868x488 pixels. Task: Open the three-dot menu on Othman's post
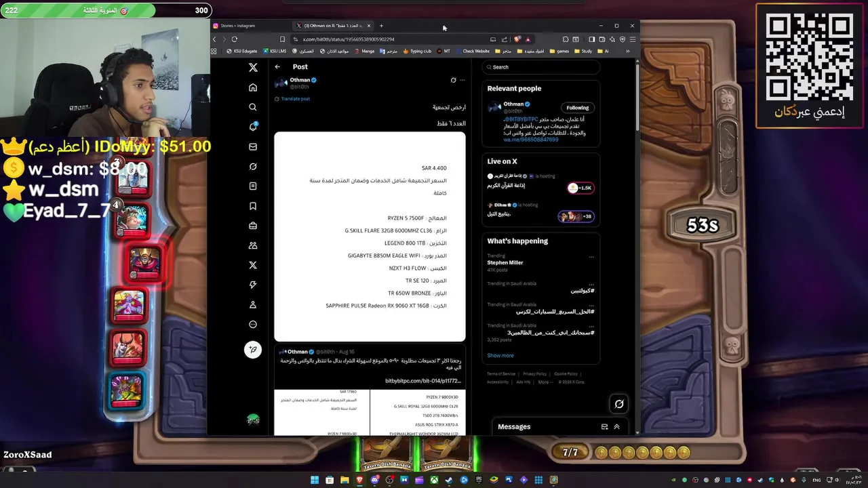point(462,80)
